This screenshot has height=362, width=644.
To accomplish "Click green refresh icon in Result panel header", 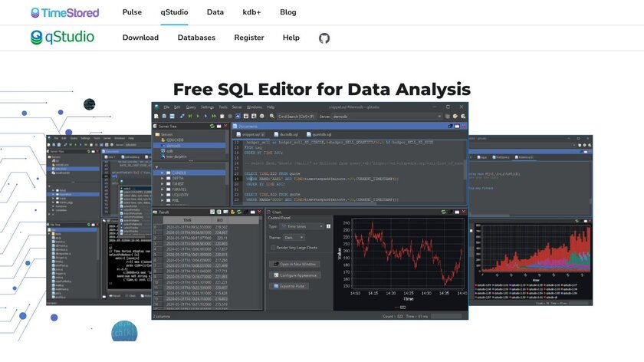I will 239,212.
